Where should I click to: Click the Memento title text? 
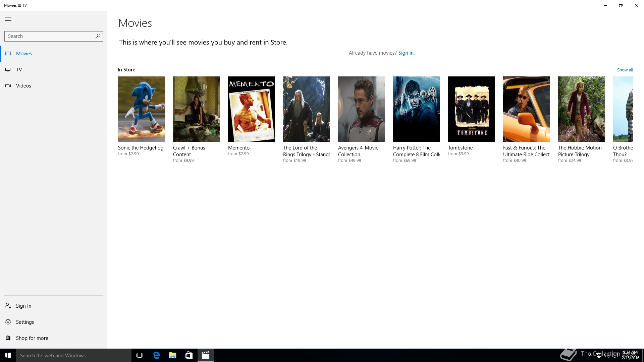click(x=239, y=148)
